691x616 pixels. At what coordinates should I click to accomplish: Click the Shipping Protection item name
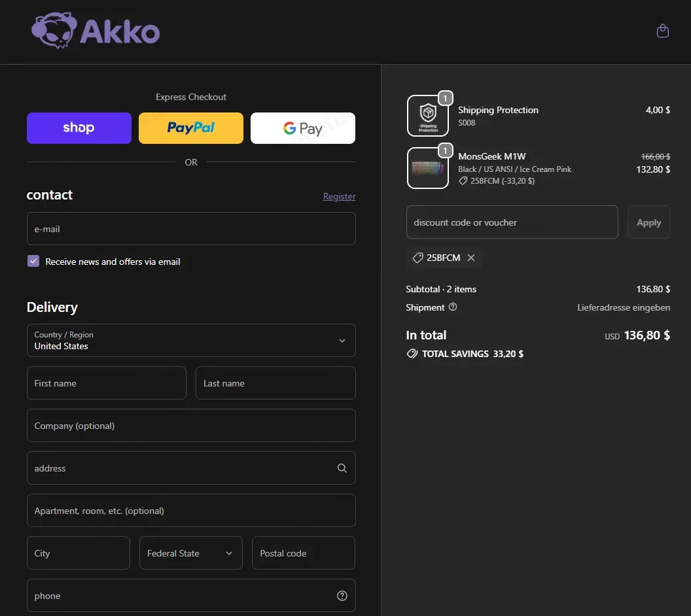[498, 110]
